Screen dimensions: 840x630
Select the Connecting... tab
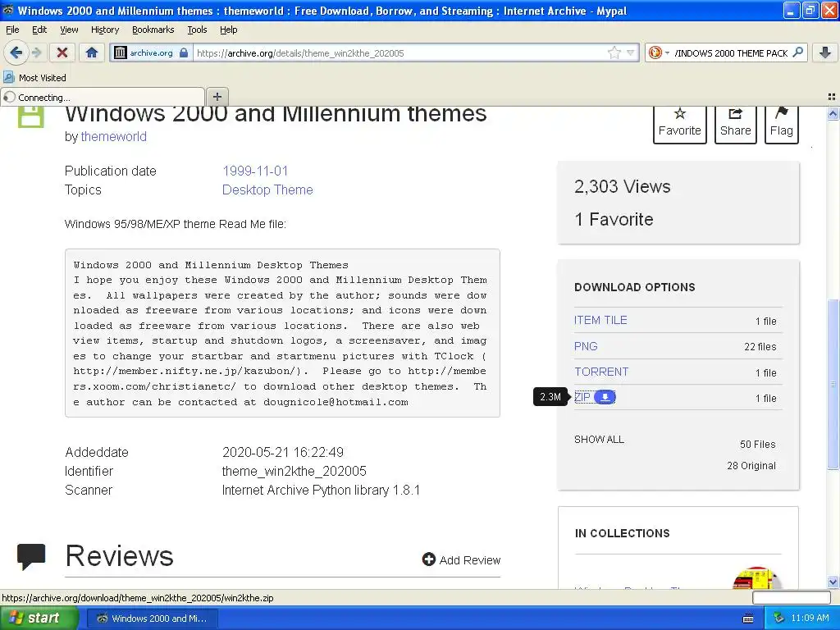103,97
